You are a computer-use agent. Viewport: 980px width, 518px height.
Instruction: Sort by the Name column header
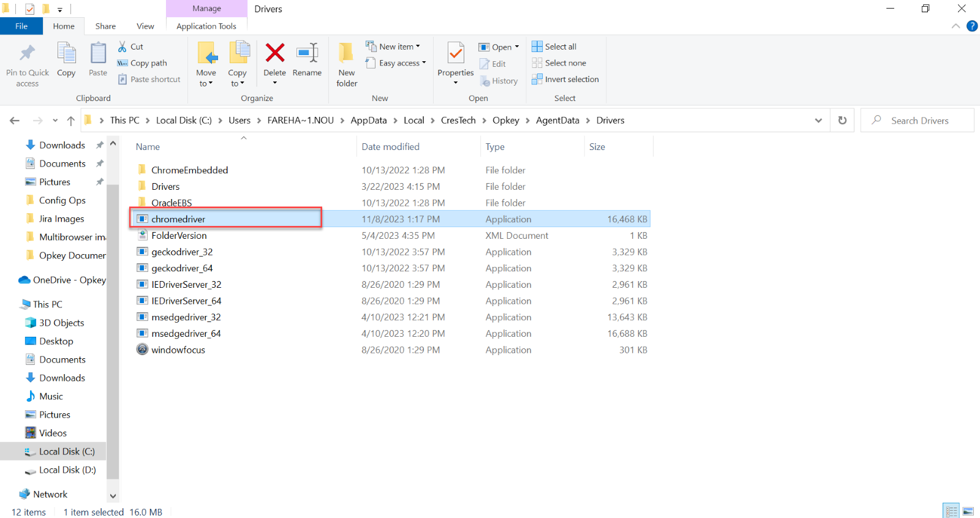pyautogui.click(x=243, y=147)
